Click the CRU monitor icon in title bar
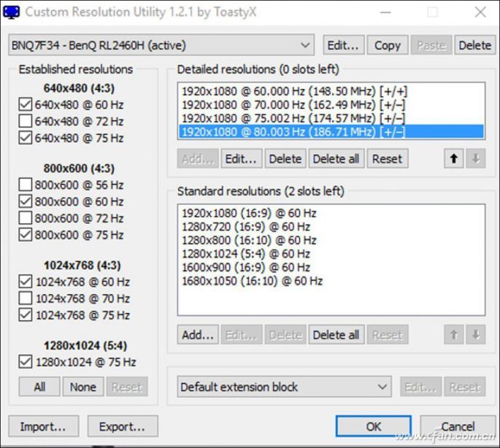Viewport: 500px width, 448px height. point(11,12)
